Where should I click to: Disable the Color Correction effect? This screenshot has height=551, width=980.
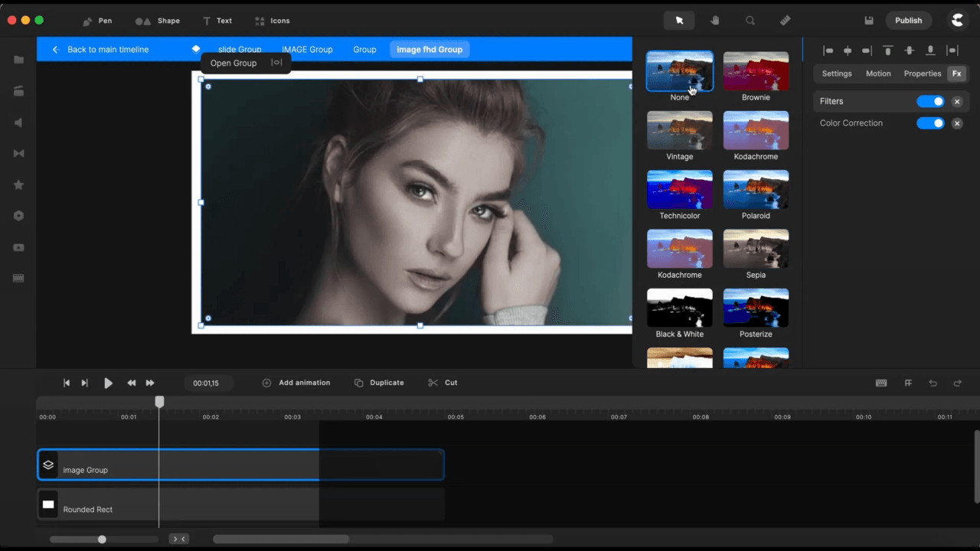coord(930,122)
